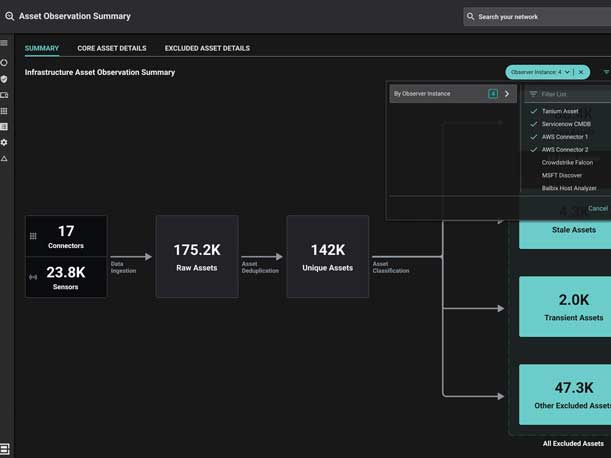Viewport: 611px width, 458px height.
Task: Click the Raw Assets 175.2K box
Action: coord(197,256)
